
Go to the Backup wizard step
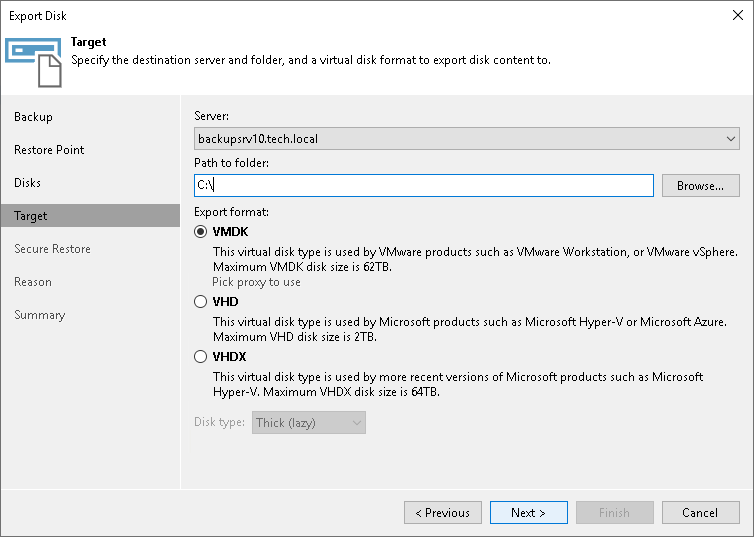coord(33,117)
